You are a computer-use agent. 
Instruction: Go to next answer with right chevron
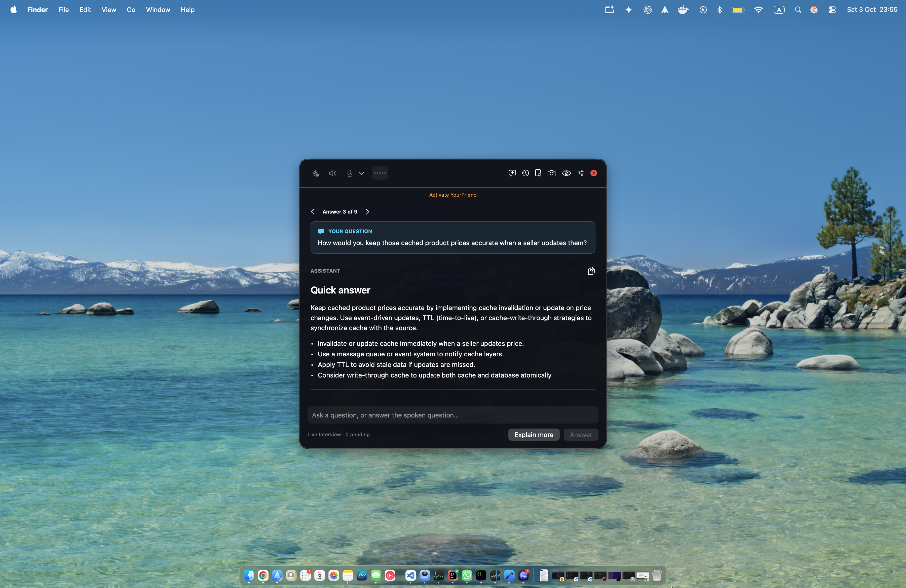367,212
